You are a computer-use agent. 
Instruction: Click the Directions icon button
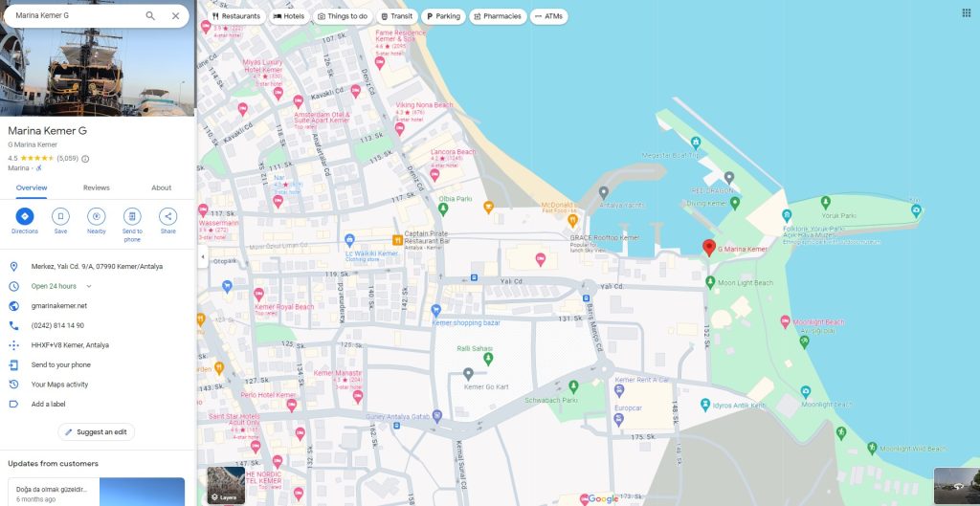pos(25,216)
